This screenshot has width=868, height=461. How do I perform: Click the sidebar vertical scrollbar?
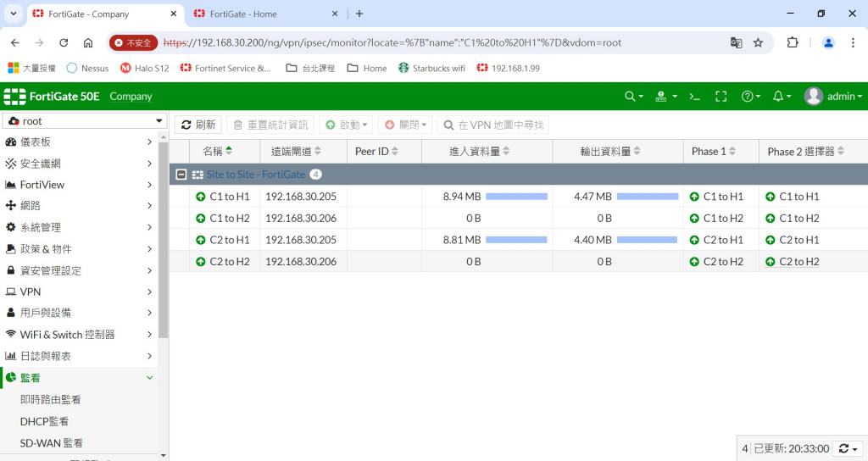coord(163,239)
